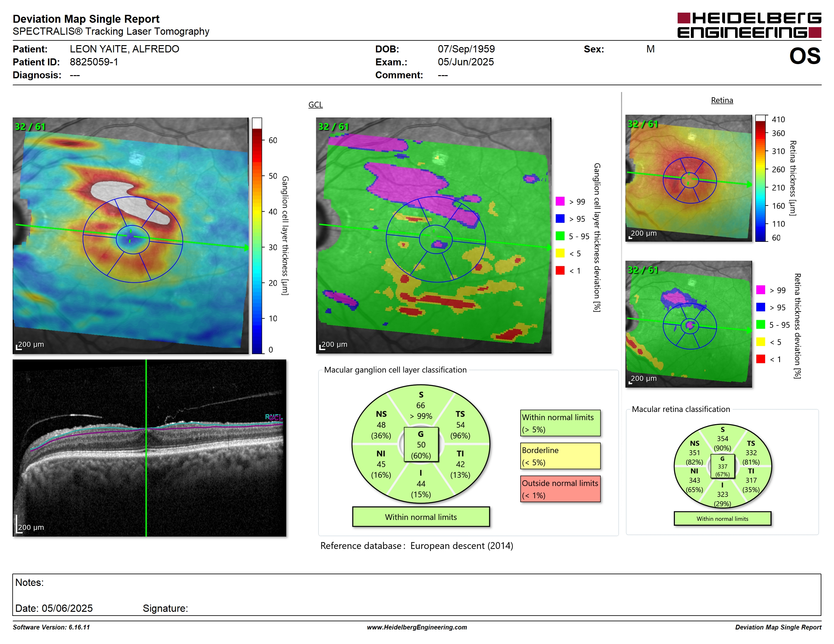The image size is (834, 644).
Task: Click the Retina heading link
Action: (x=722, y=100)
